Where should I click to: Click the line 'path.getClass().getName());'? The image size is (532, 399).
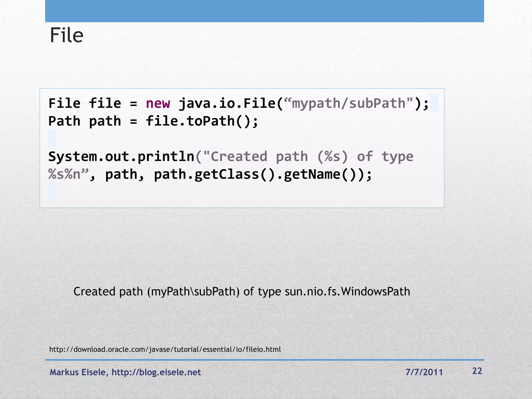(x=263, y=174)
